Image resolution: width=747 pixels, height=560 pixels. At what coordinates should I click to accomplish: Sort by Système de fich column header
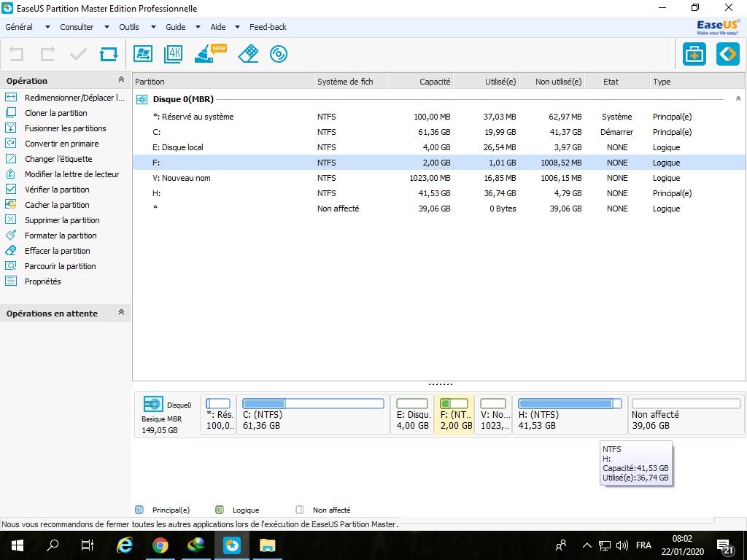tap(351, 82)
